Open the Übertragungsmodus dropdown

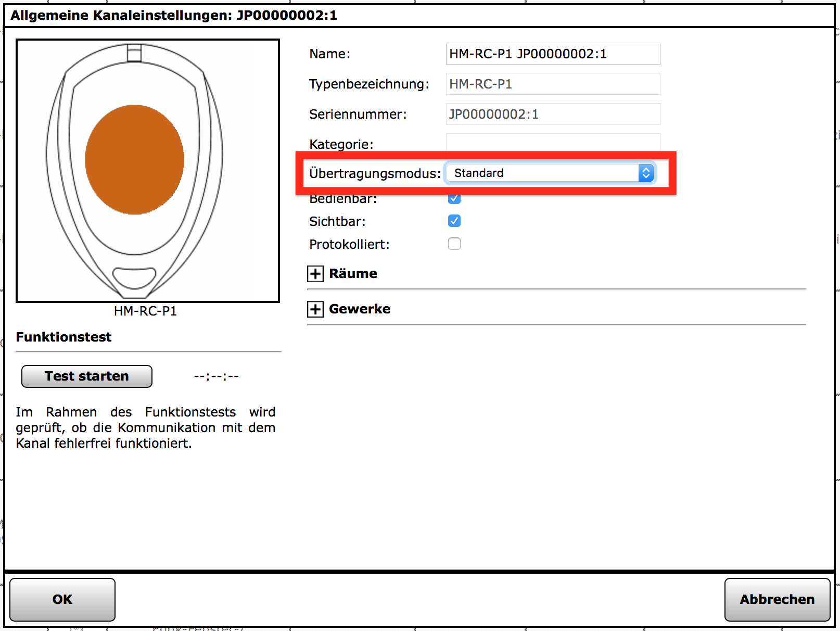[550, 173]
